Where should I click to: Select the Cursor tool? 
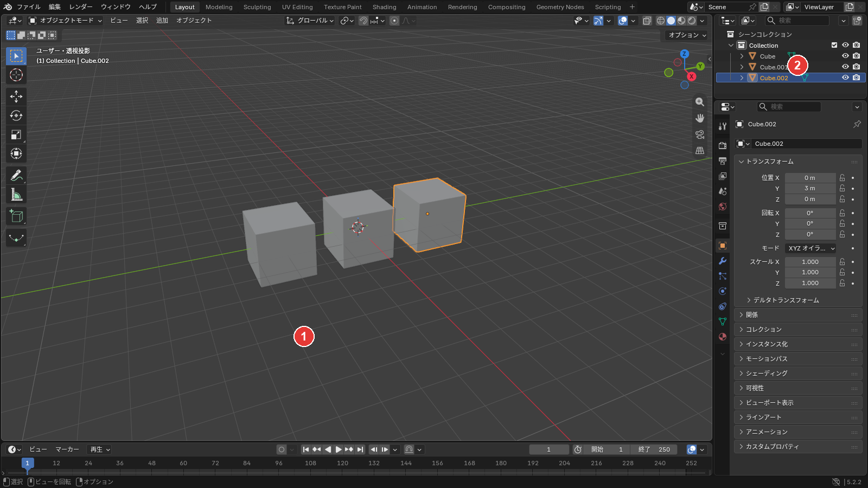[x=16, y=75]
